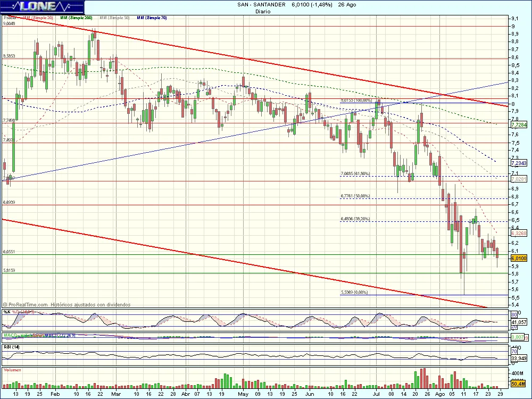Select the 7,0685 (61,80%) Fibonacci label
This screenshot has width=532, height=399.
click(355, 174)
